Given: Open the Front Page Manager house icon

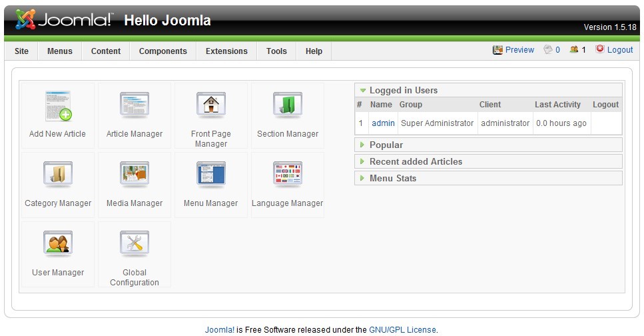Looking at the screenshot, I should click(x=210, y=105).
